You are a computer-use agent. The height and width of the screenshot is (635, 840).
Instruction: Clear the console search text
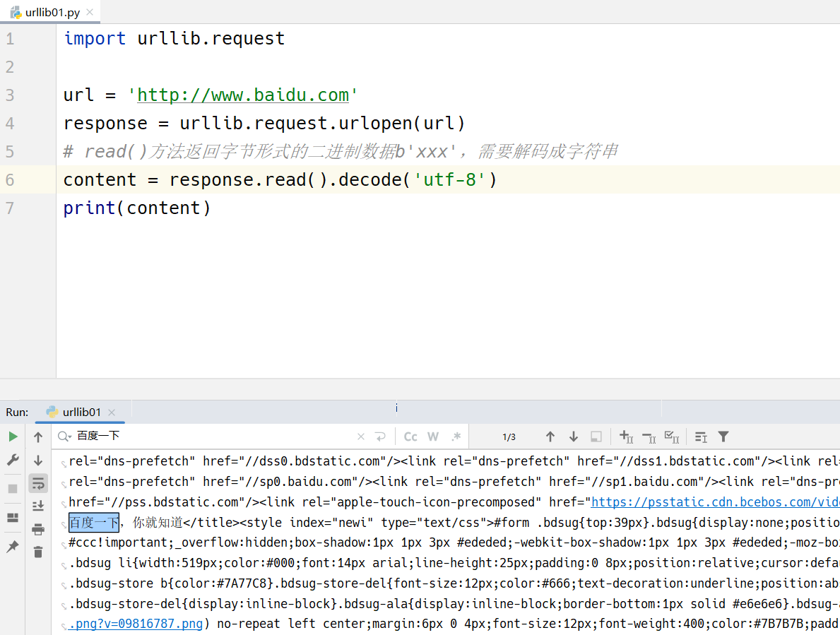click(x=361, y=437)
